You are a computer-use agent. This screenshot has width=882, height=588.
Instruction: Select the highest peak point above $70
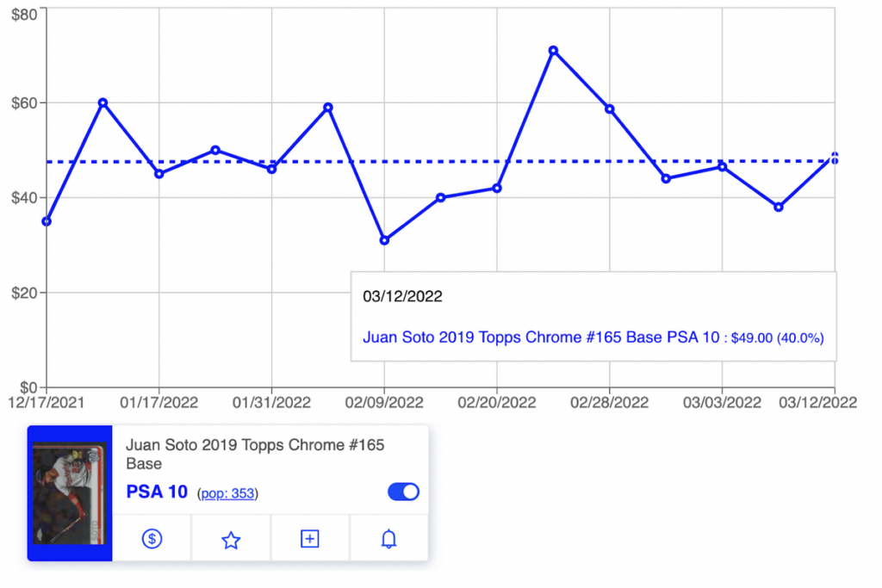click(553, 51)
